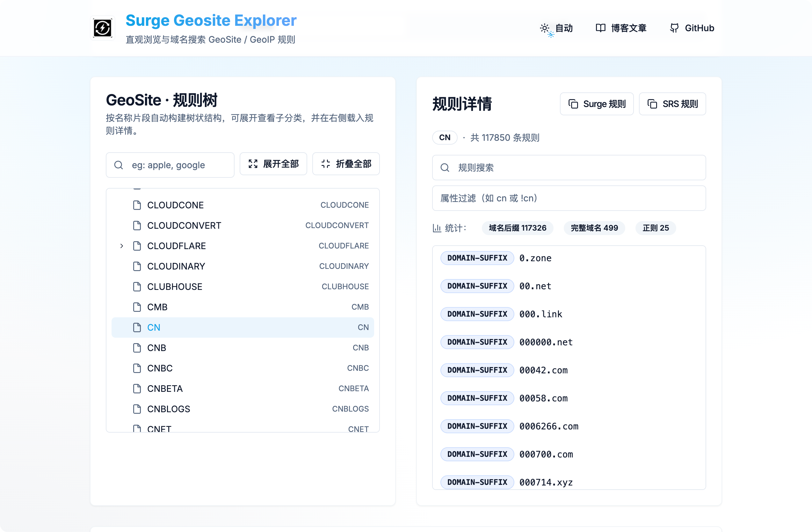Image resolution: width=812 pixels, height=532 pixels.
Task: Select the CNBLOGS tree item
Action: point(243,409)
